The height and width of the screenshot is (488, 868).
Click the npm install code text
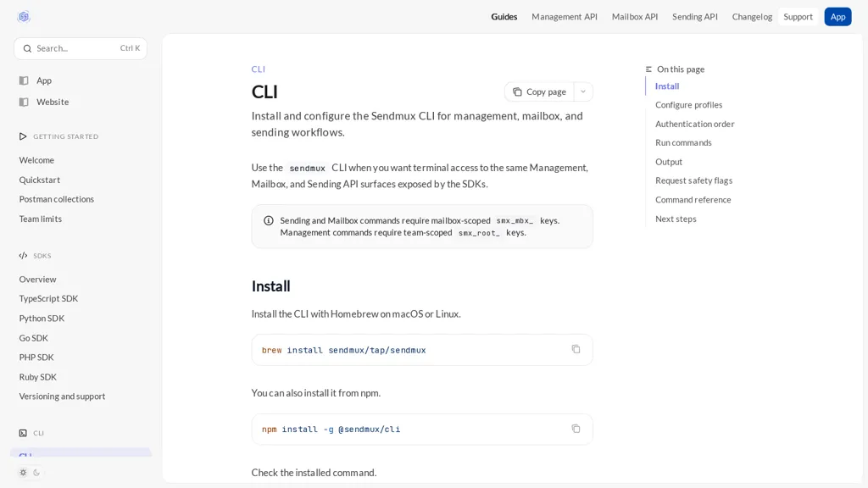pyautogui.click(x=331, y=430)
